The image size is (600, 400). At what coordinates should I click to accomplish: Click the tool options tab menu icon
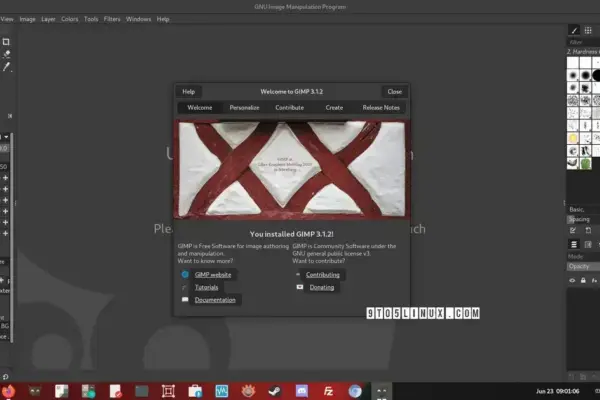pyautogui.click(x=10, y=116)
